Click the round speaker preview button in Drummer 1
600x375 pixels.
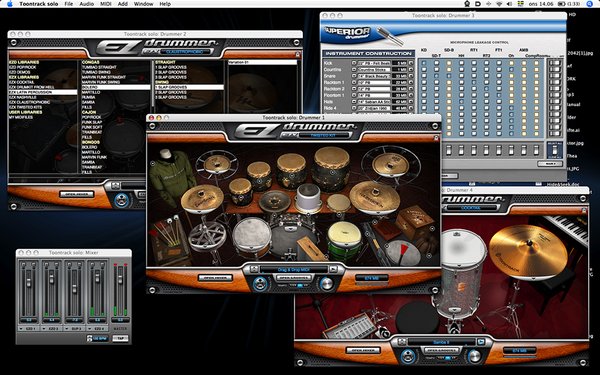point(260,284)
